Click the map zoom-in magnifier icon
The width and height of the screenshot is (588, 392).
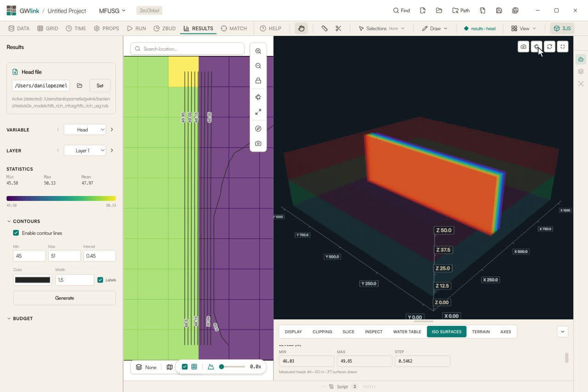(x=258, y=51)
